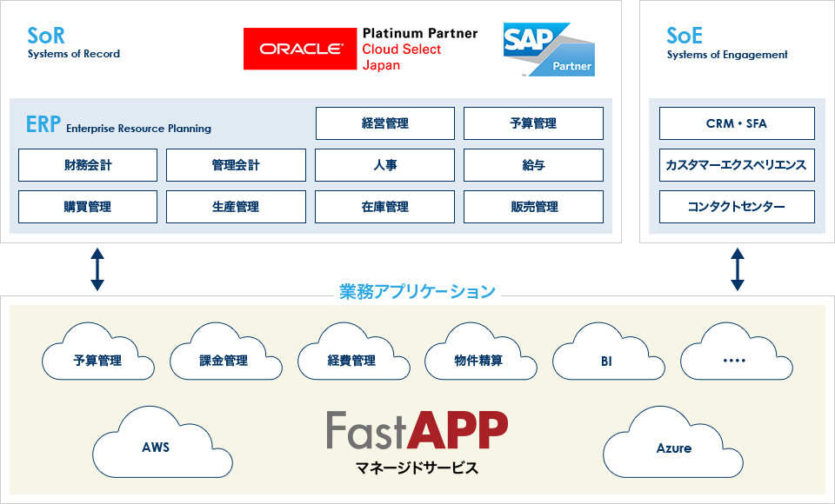Open the 管理会計 box

[236, 165]
